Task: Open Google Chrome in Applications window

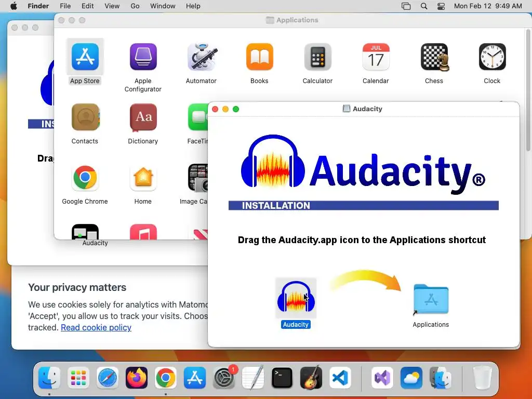Action: click(x=85, y=178)
